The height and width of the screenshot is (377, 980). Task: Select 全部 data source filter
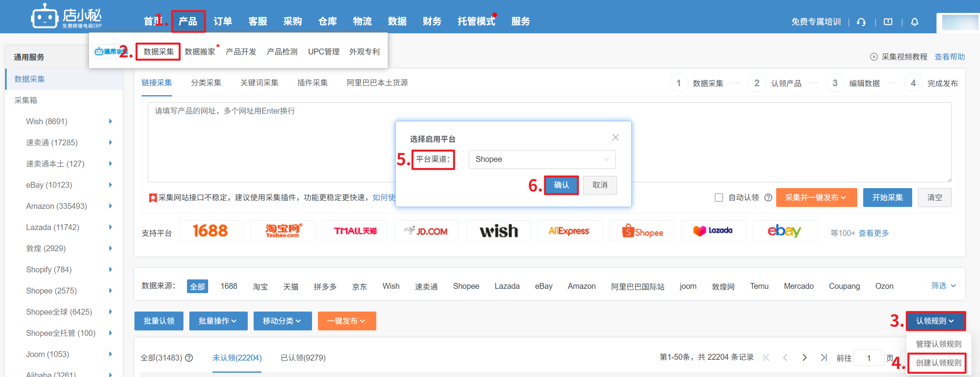(x=198, y=286)
